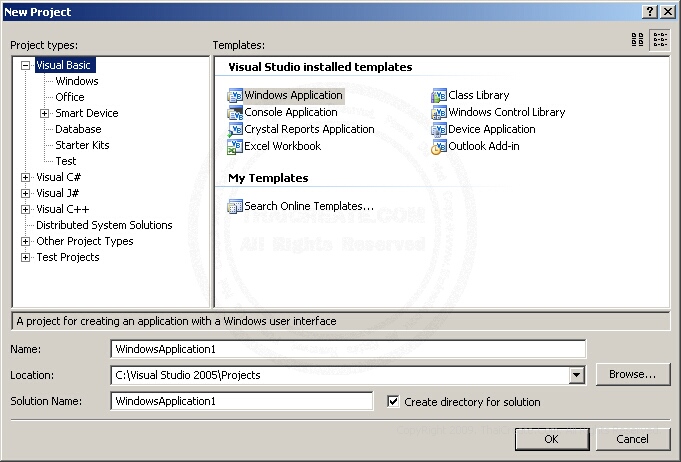Select the Windows Application template icon
Viewport: 681px width, 462px height.
pos(235,95)
